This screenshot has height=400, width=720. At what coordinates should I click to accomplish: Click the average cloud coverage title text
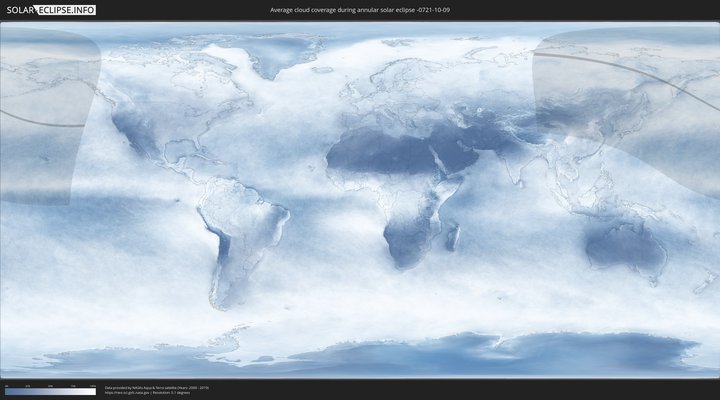point(360,10)
